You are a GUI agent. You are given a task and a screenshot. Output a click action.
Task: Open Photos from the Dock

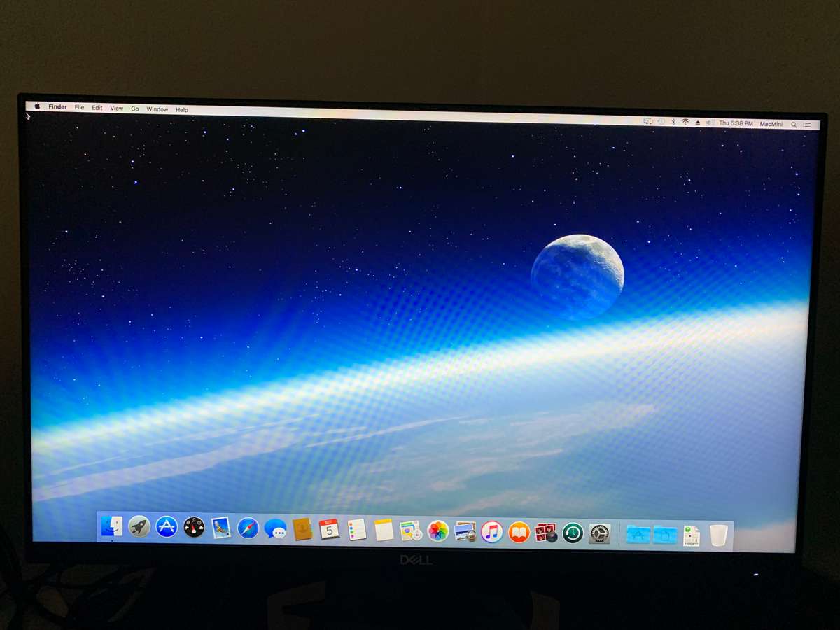[x=437, y=531]
